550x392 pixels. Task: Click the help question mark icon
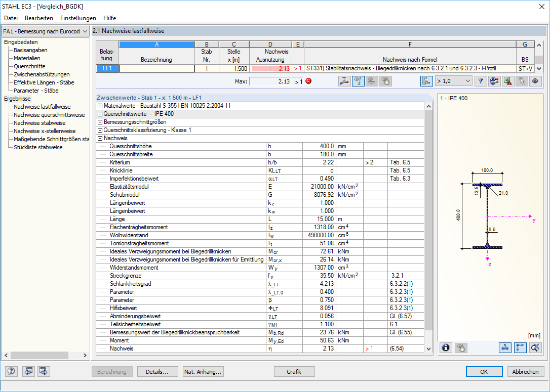pyautogui.click(x=11, y=371)
